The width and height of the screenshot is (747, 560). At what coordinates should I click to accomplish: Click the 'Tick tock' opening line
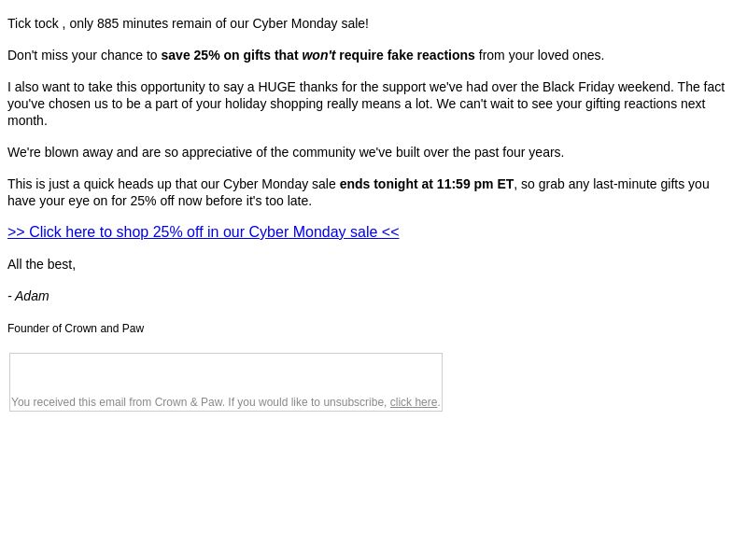click(x=188, y=24)
